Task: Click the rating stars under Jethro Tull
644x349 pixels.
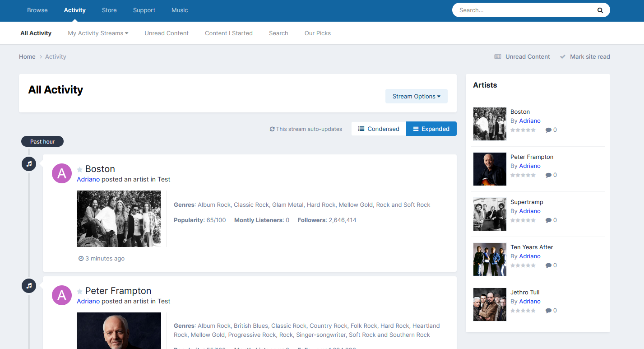Action: (523, 311)
